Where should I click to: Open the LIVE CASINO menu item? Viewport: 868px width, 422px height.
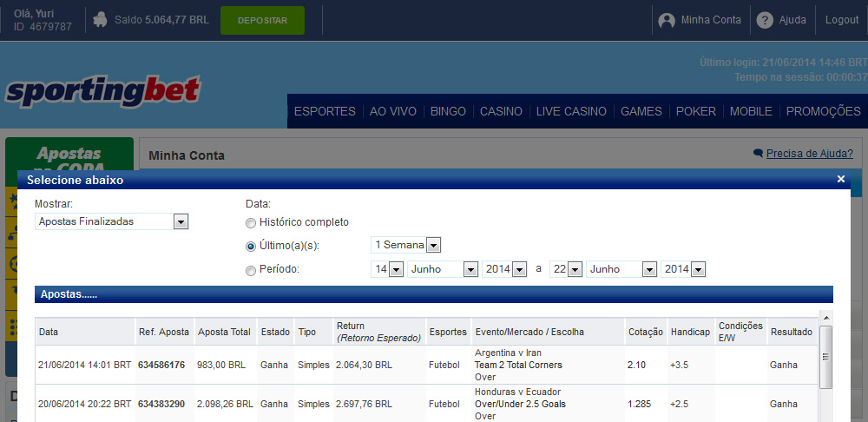(x=571, y=111)
